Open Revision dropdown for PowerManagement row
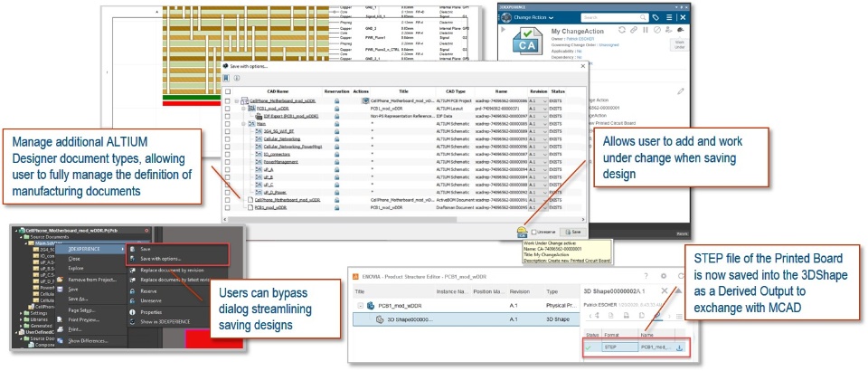868x371 pixels. (545, 162)
